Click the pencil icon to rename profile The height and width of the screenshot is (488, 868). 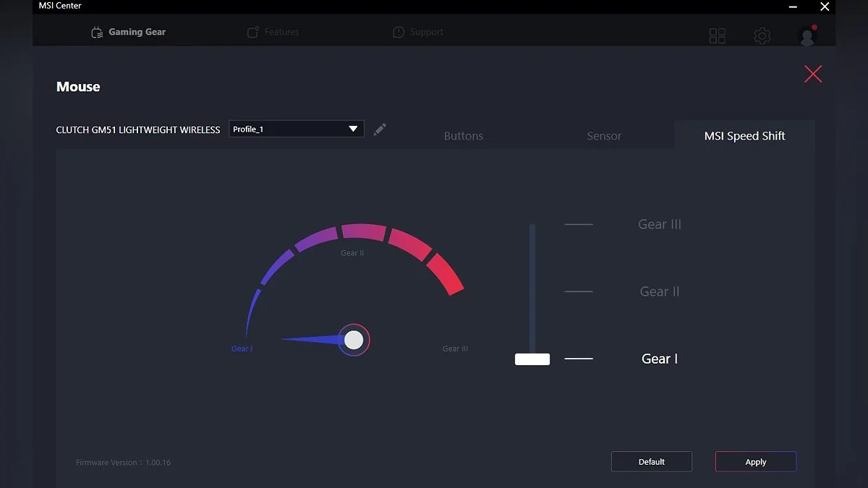380,129
